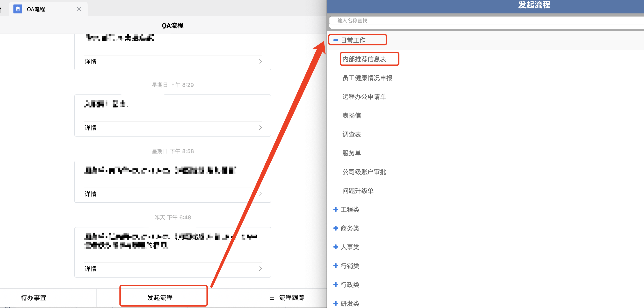Open the 问题升级单 form

point(358,191)
